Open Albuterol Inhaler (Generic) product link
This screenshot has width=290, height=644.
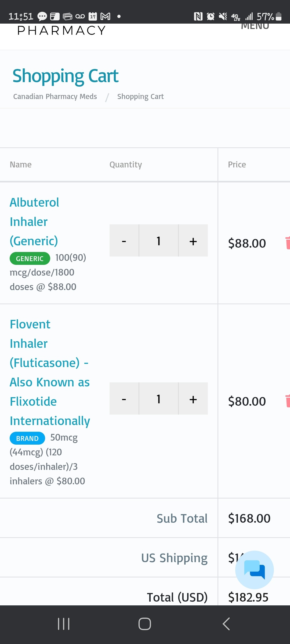click(34, 222)
